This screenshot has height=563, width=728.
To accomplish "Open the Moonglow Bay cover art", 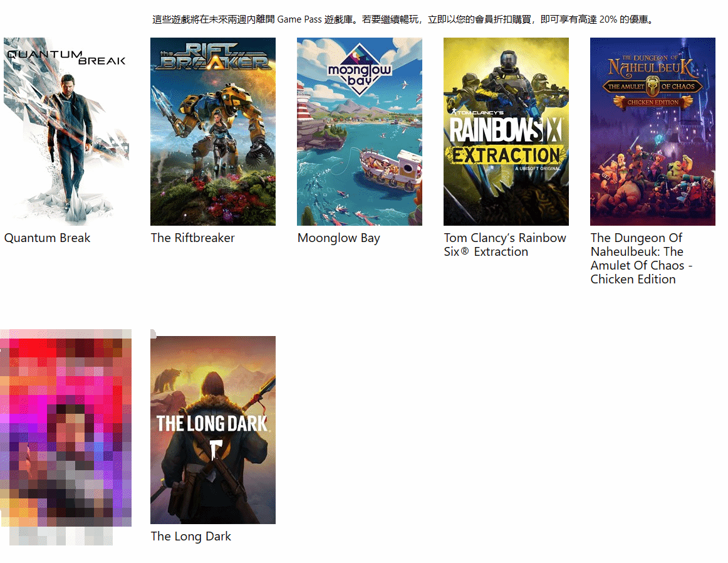I will (360, 132).
